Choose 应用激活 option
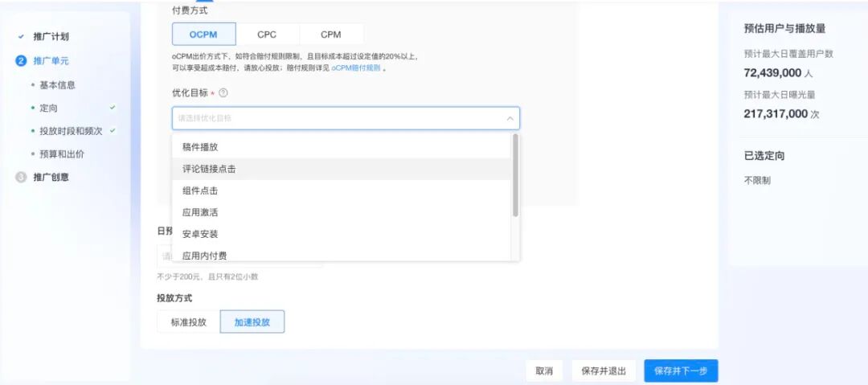The height and width of the screenshot is (385, 868). (341, 212)
